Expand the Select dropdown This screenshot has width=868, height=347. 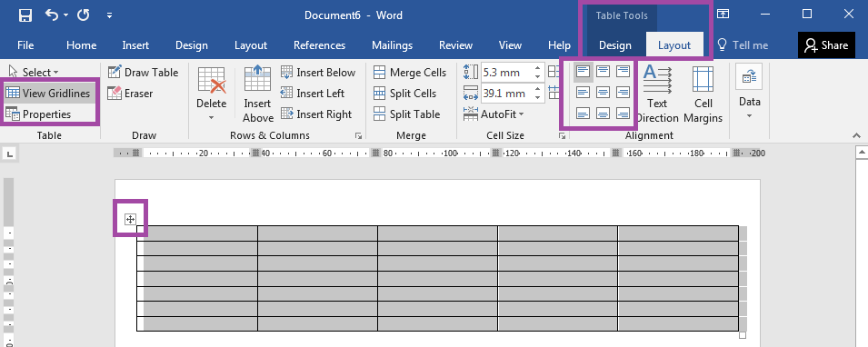[34, 73]
